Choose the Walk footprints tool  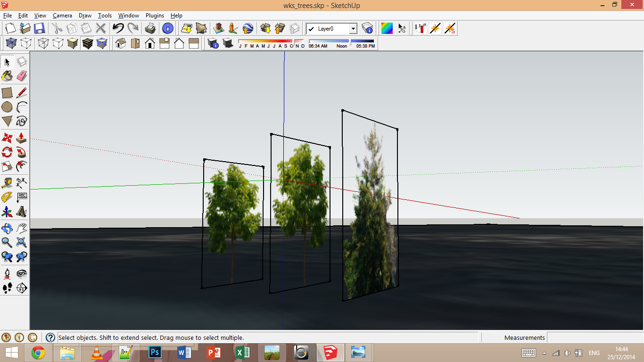[7, 288]
